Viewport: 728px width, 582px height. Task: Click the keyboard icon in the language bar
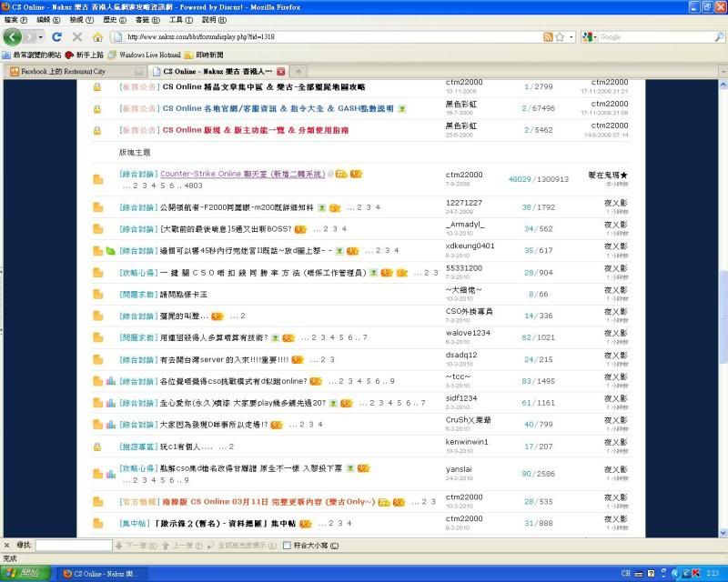click(x=639, y=574)
